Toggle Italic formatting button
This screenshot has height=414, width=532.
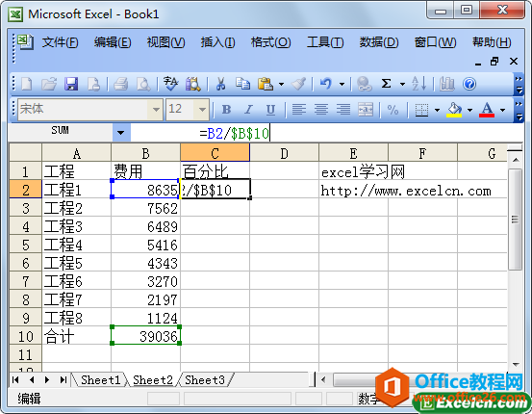[248, 110]
